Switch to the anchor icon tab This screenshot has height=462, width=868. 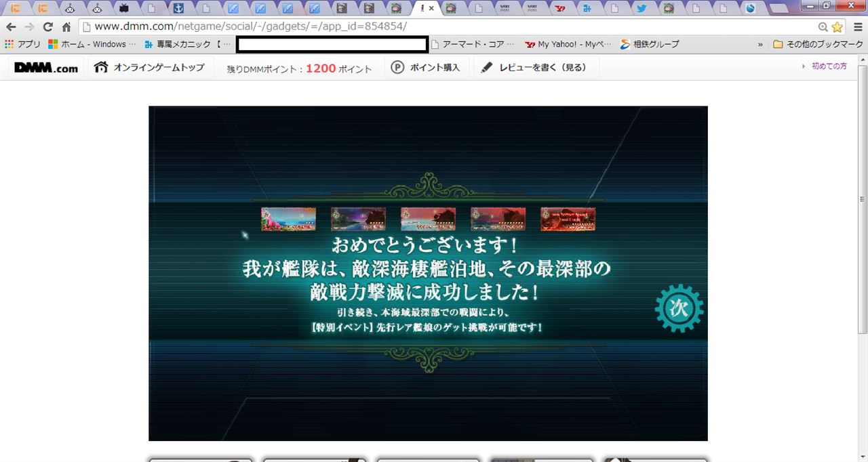[179, 9]
